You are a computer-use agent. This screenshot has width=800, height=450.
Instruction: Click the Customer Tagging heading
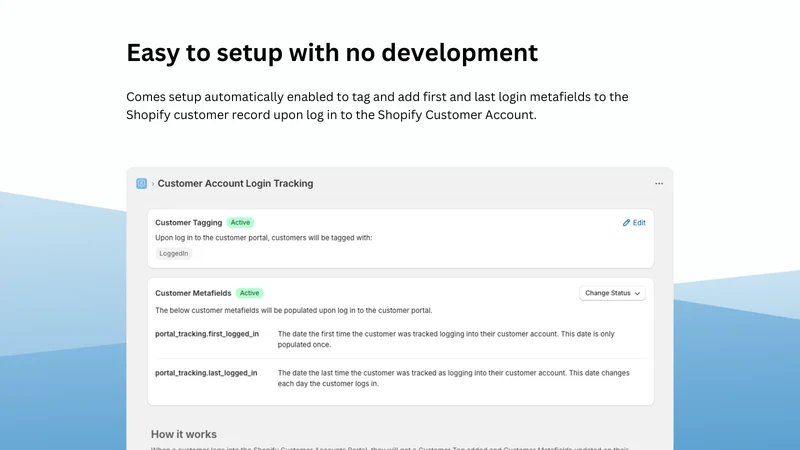(189, 223)
